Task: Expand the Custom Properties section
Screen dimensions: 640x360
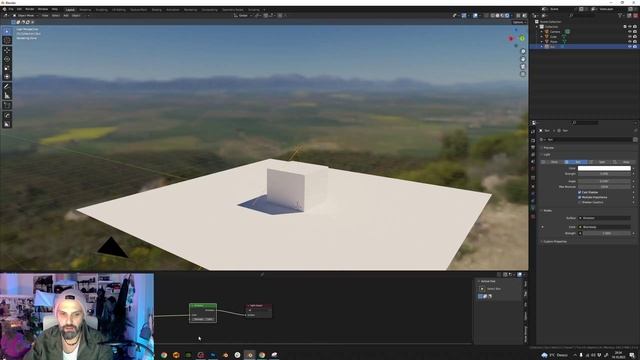Action: click(x=554, y=242)
